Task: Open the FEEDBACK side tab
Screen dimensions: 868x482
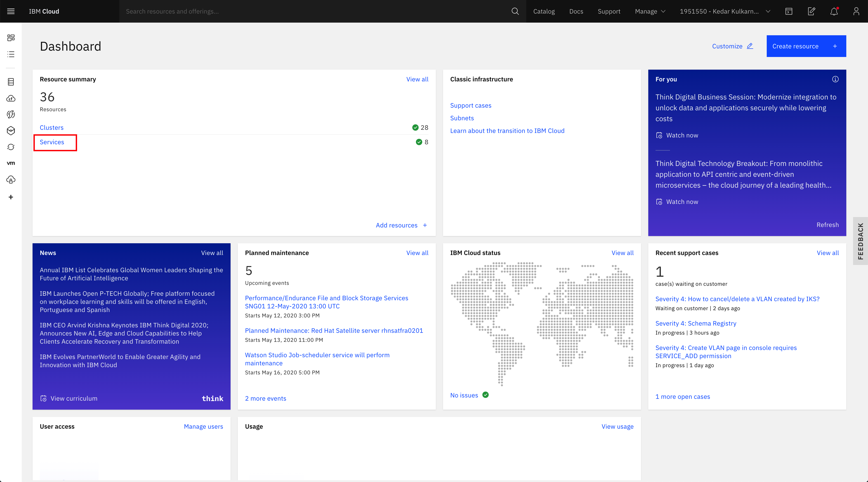Action: point(860,241)
